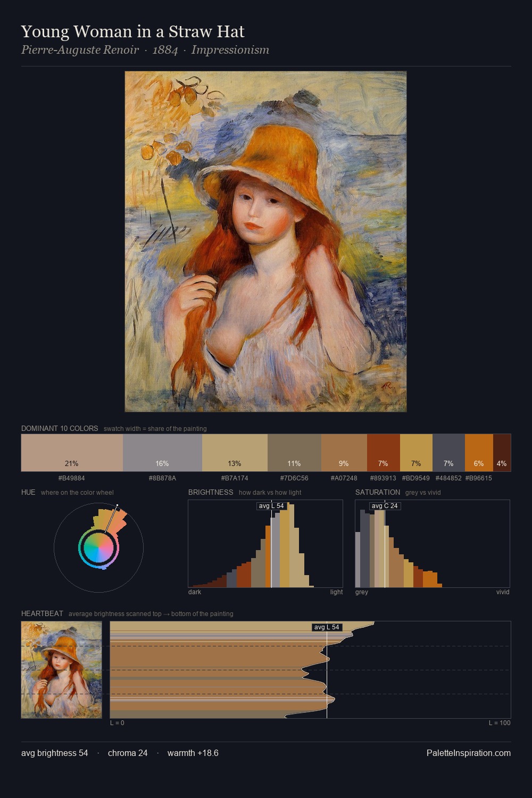The height and width of the screenshot is (798, 532).
Task: Click the title Young Woman in a Straw Hat
Action: [x=132, y=31]
